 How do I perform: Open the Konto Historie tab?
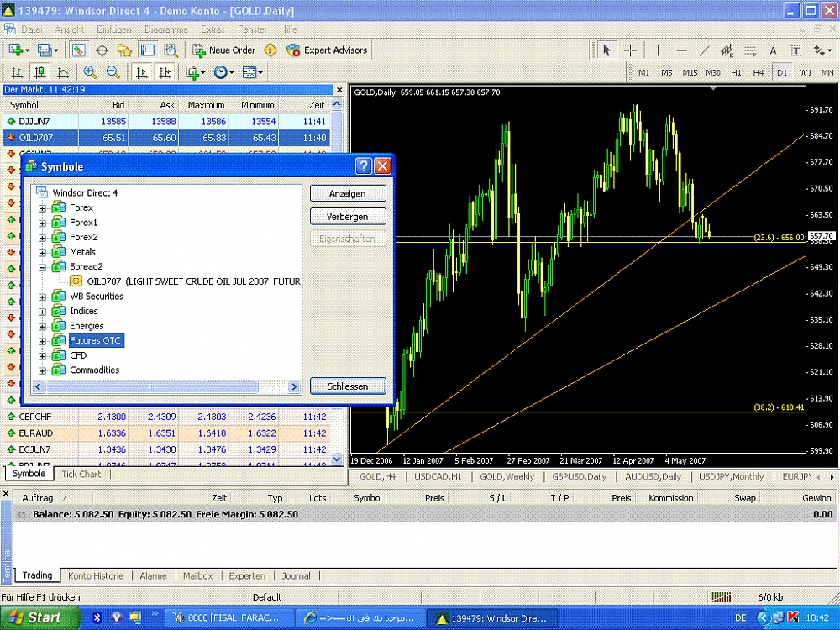coord(96,576)
